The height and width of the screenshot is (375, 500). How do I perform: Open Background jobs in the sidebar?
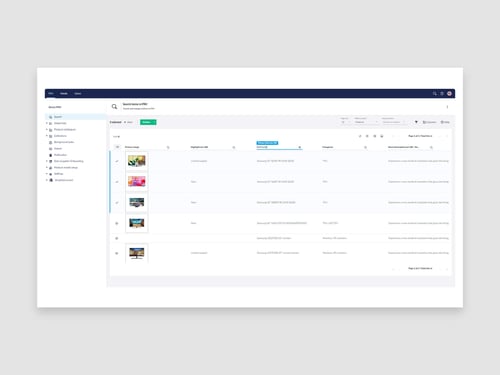(64, 142)
